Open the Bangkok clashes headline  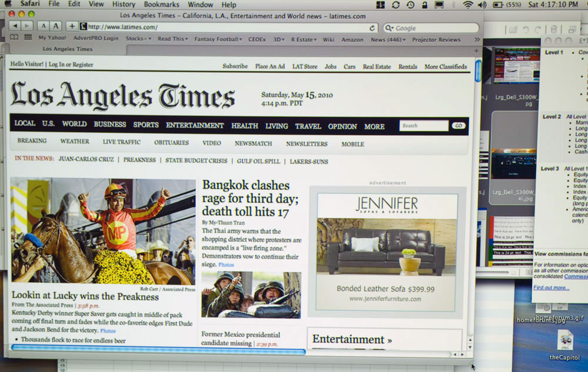(x=250, y=198)
